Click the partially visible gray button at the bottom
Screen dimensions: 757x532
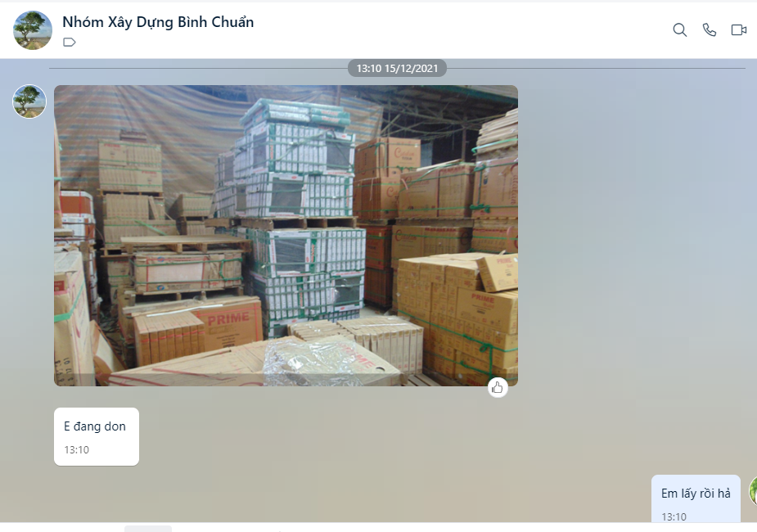148,529
